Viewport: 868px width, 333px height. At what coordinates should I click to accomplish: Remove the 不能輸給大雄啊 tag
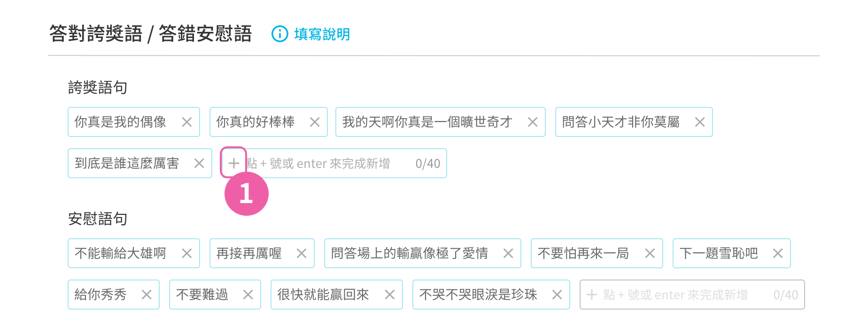click(x=187, y=254)
